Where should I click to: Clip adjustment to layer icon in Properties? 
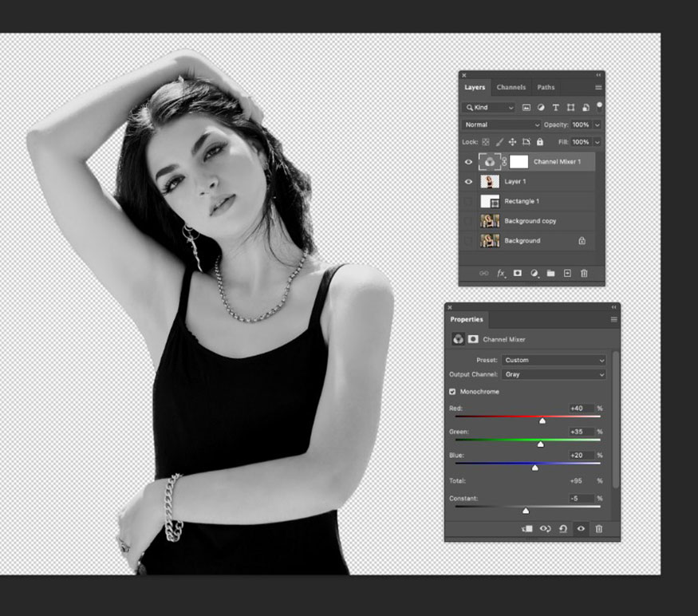point(527,529)
